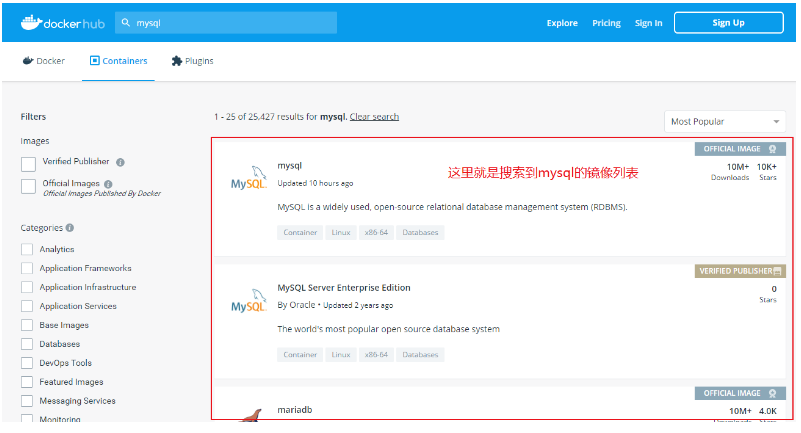Click Container tag on Enterprise Edition result
Screen dimensions: 801x433
300,354
